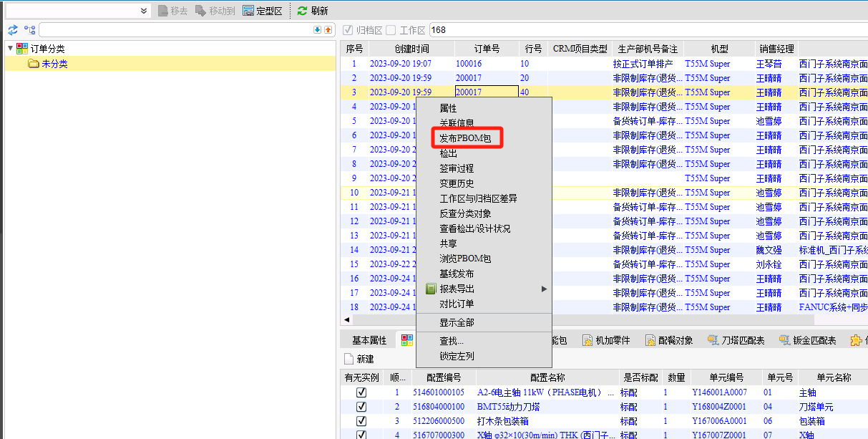Click the 定型区 toolbar icon
This screenshot has height=439, width=868.
249,11
